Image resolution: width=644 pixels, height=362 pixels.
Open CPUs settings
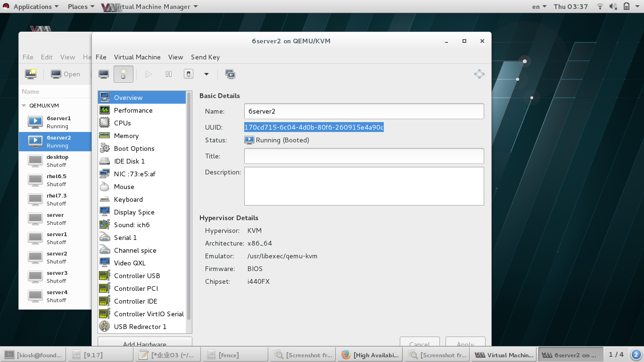[x=142, y=123]
